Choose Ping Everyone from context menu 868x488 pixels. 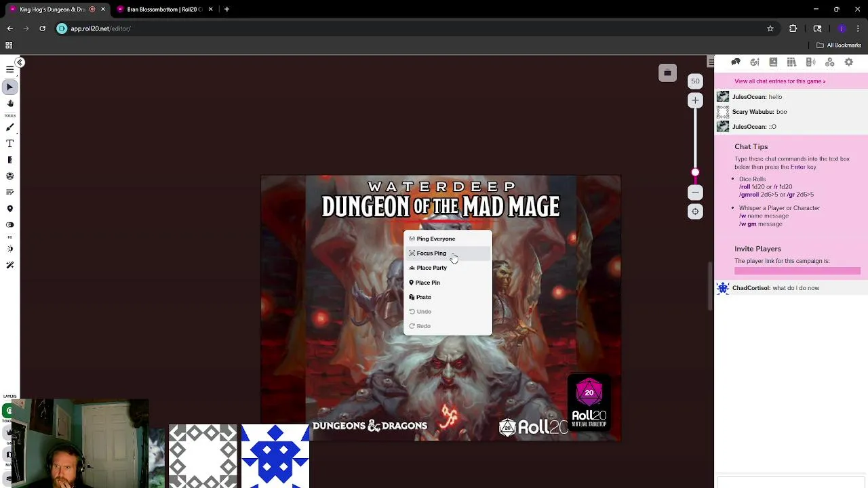pyautogui.click(x=448, y=239)
